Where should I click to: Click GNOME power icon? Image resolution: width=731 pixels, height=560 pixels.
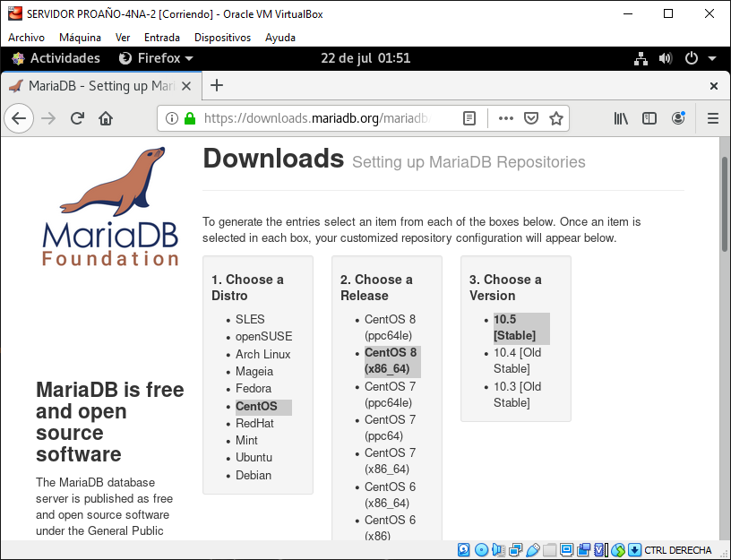pyautogui.click(x=691, y=58)
